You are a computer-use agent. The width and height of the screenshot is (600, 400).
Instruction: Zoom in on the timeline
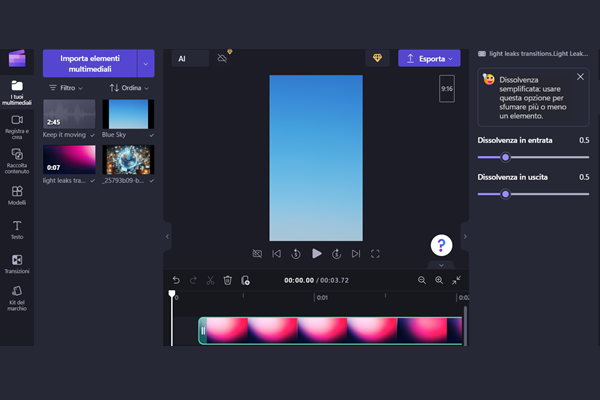[439, 281]
